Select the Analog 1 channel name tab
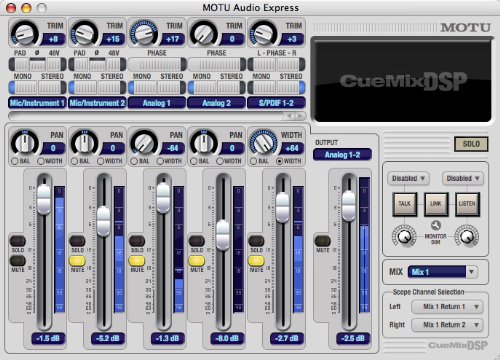500x360 pixels. [x=157, y=103]
